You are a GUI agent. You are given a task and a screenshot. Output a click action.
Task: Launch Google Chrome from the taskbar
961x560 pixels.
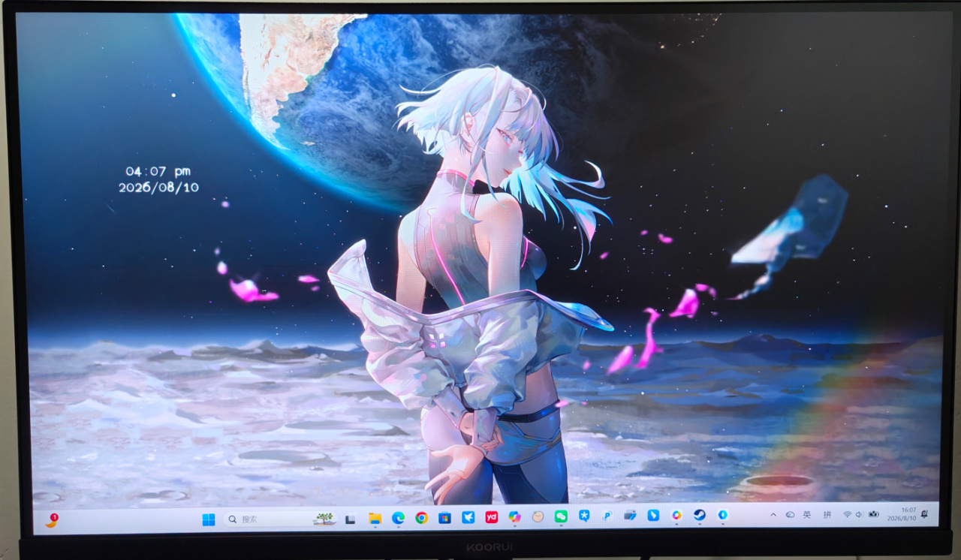(x=421, y=518)
